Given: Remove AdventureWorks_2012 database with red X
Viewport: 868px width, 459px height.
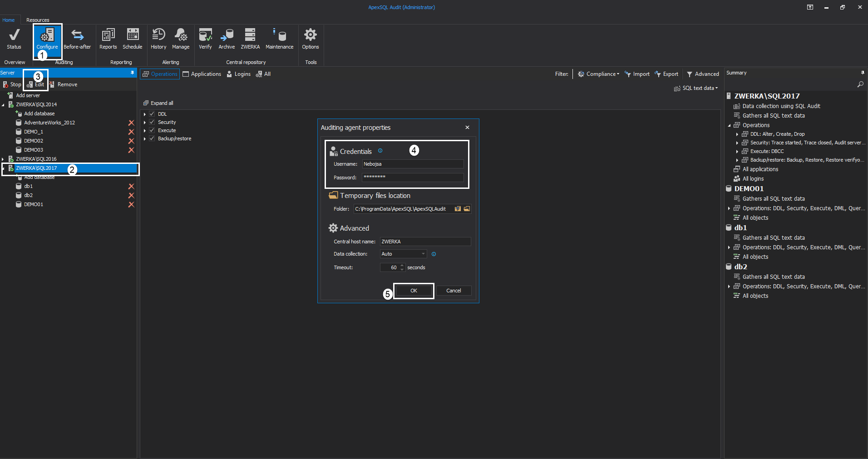Looking at the screenshot, I should [x=131, y=123].
